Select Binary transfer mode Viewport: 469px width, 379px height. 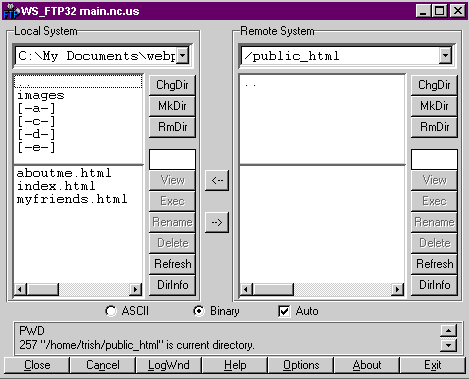(x=199, y=311)
